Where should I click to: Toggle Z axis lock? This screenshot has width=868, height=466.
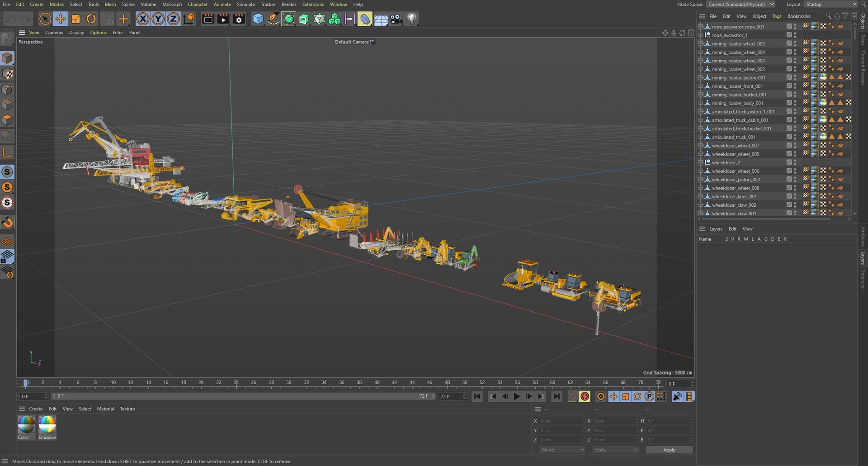coord(174,19)
